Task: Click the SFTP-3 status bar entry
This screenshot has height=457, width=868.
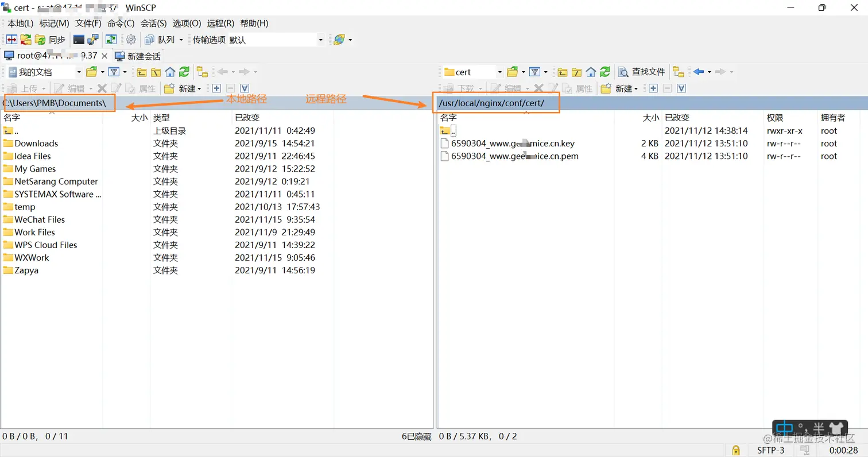Action: (770, 450)
